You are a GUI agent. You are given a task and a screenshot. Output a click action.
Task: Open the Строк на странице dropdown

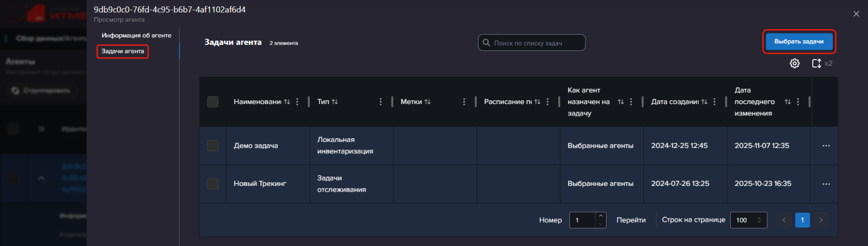coord(748,220)
